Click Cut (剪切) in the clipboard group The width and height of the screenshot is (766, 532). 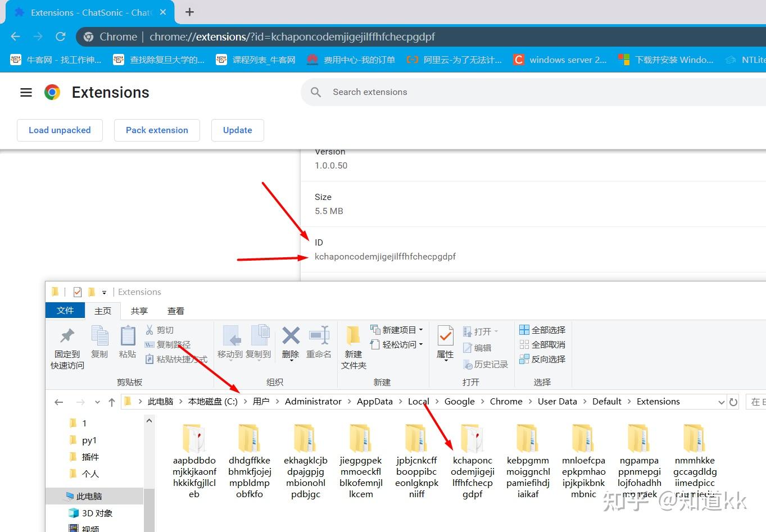click(160, 330)
